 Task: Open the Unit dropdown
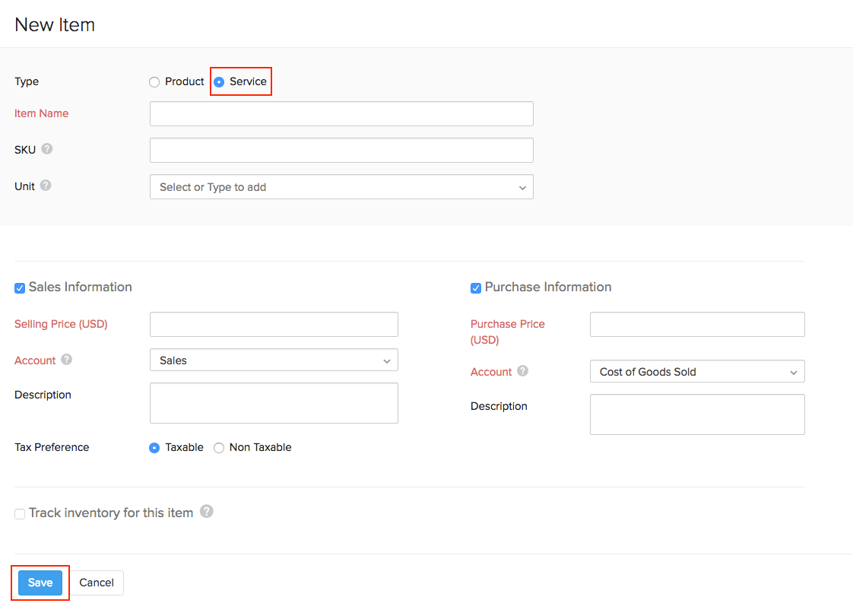pos(341,187)
